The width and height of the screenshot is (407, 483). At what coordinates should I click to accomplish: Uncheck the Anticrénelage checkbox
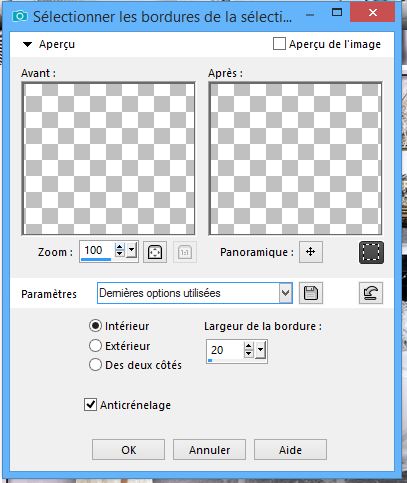tap(90, 405)
